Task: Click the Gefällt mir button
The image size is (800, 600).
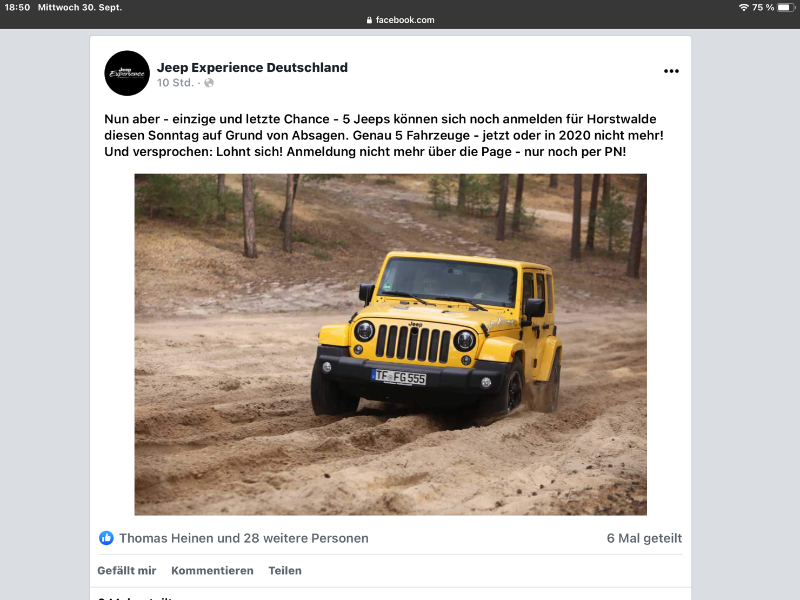Action: tap(127, 570)
